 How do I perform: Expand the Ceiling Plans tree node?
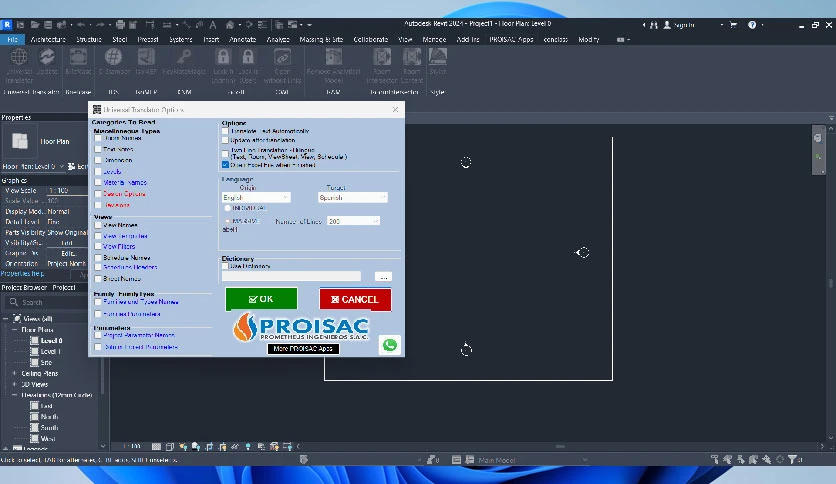coord(14,373)
